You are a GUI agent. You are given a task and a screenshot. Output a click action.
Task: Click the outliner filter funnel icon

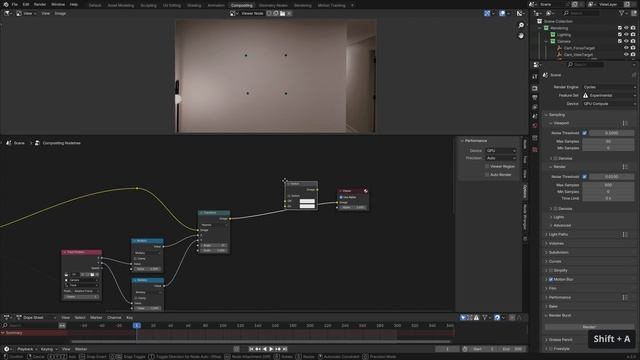622,13
